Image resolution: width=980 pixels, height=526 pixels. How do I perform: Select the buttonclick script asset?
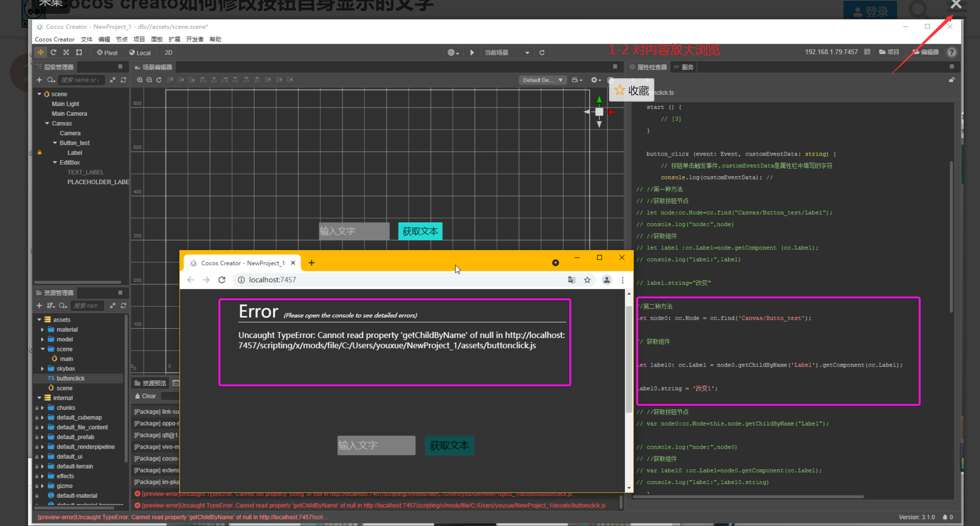(70, 379)
